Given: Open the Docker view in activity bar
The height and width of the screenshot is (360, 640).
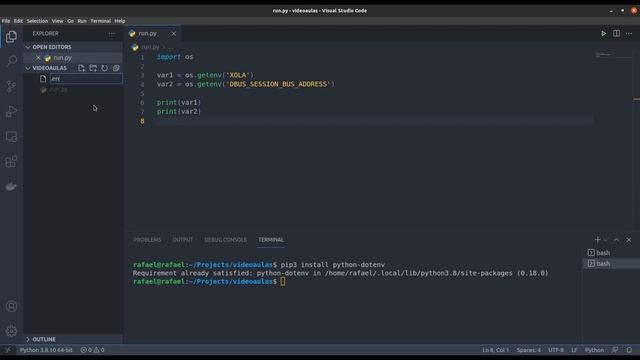Looking at the screenshot, I should (x=11, y=187).
